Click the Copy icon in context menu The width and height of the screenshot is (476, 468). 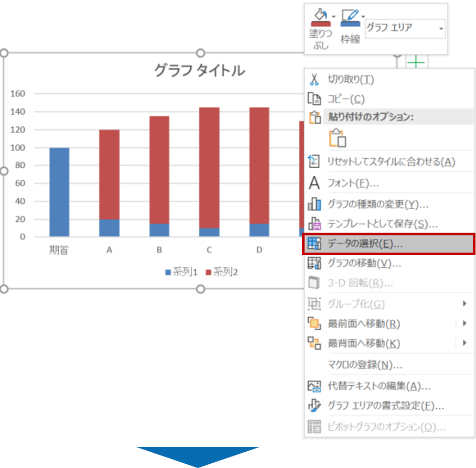[314, 99]
